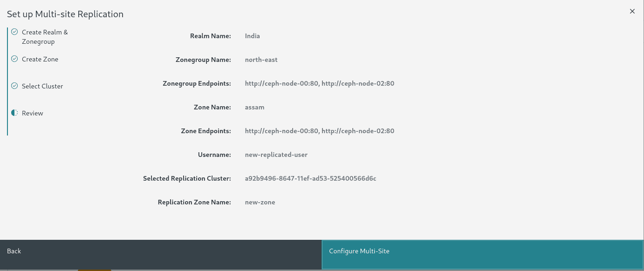Click the Selected Replication Cluster ID value
The height and width of the screenshot is (271, 644).
pos(310,178)
